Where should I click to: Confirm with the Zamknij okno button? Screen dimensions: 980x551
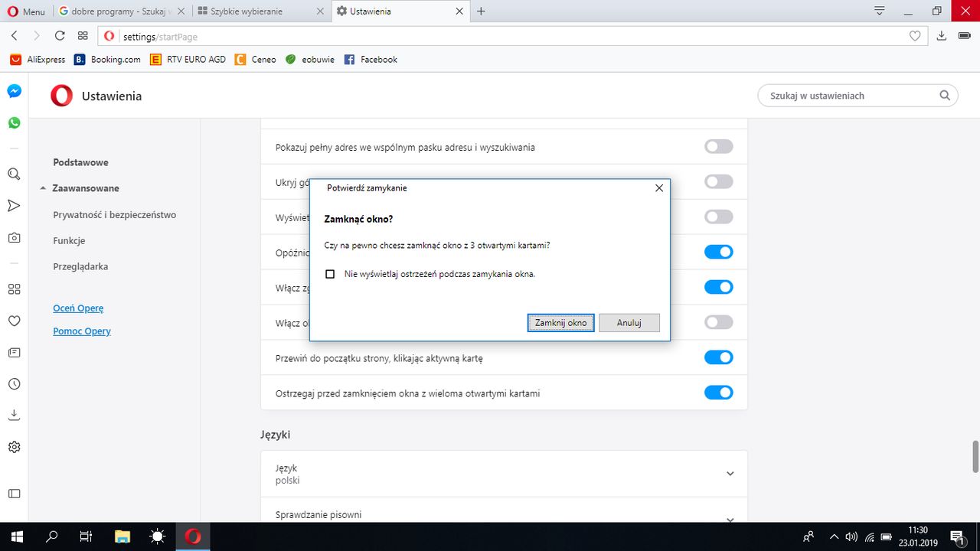click(x=561, y=323)
